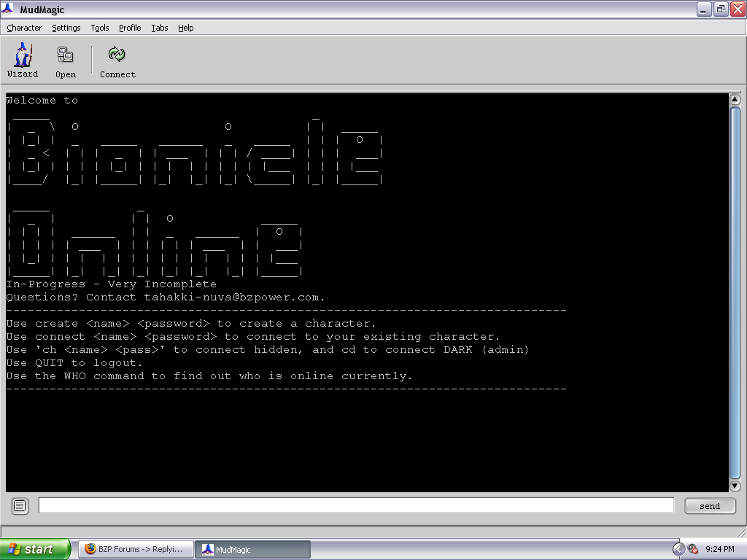Restore down the MudMagic window
The width and height of the screenshot is (747, 560).
(x=721, y=9)
